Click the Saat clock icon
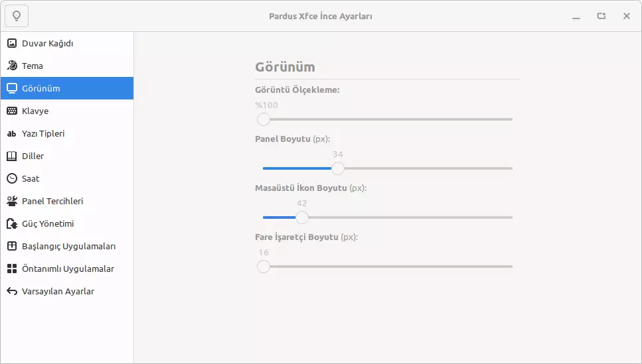This screenshot has width=642, height=364. pos(12,178)
